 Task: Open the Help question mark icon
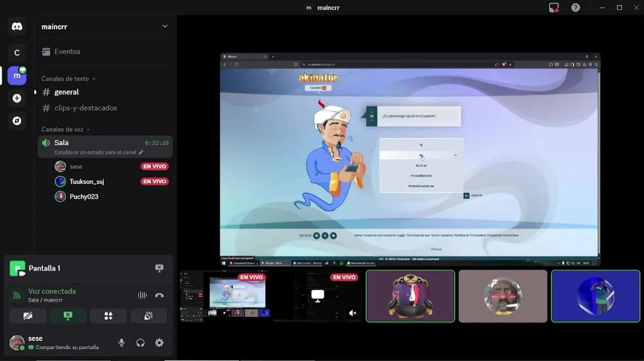click(576, 8)
